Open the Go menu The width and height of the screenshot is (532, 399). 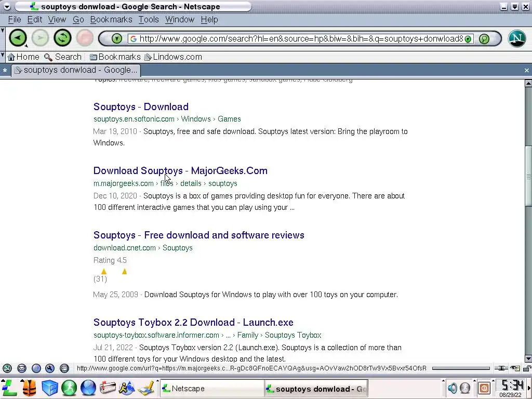click(x=78, y=20)
